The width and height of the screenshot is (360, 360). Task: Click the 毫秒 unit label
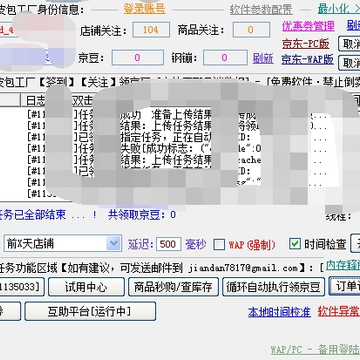pyautogui.click(x=196, y=244)
